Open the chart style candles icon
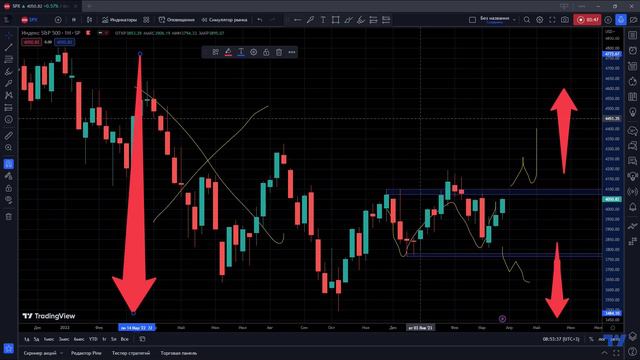640x360 pixels. (89, 20)
